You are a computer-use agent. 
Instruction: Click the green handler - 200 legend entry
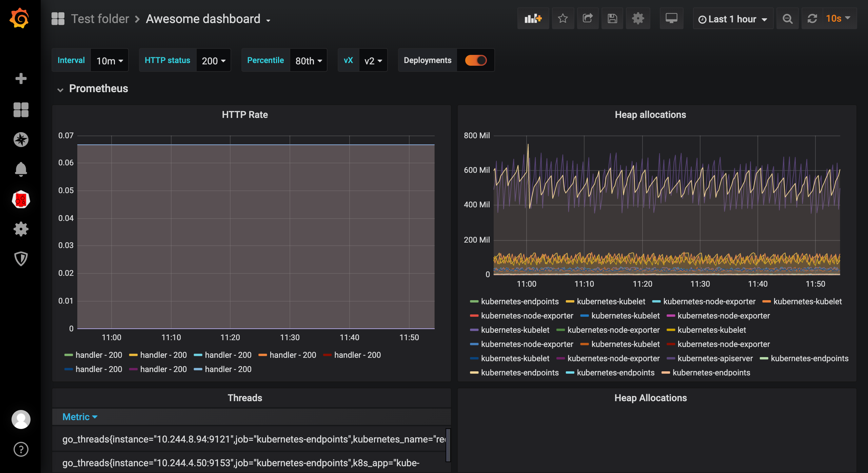(93, 355)
